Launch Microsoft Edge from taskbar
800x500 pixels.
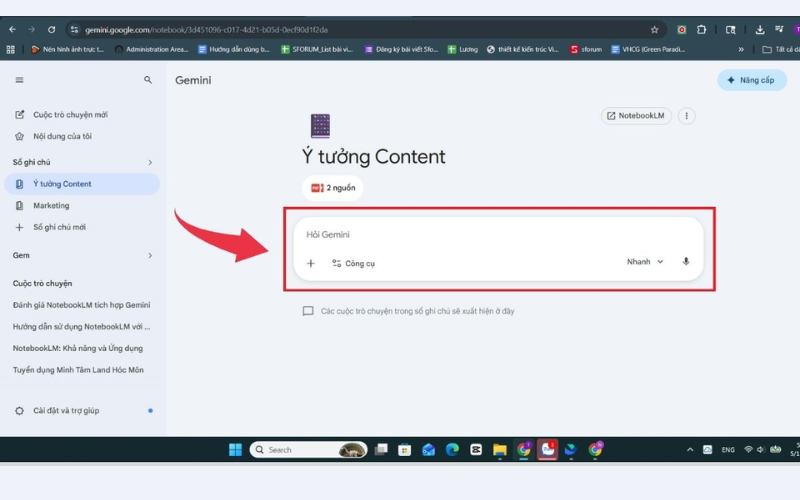pos(452,449)
